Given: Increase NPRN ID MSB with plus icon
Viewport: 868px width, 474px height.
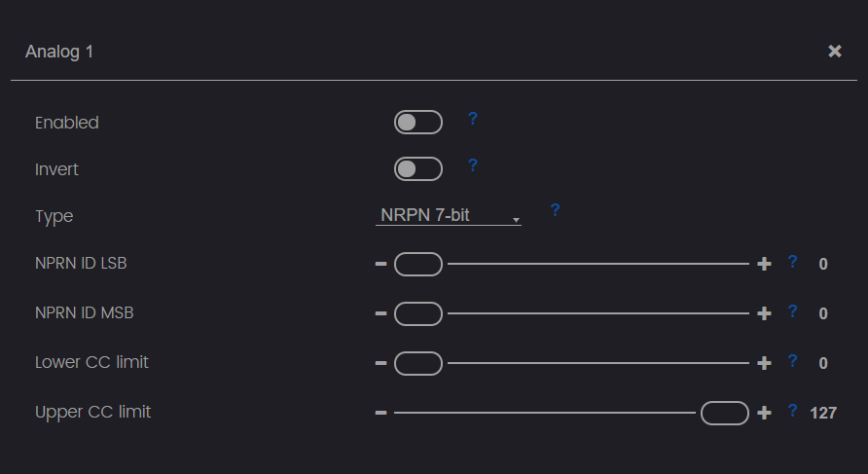Looking at the screenshot, I should pyautogui.click(x=765, y=313).
